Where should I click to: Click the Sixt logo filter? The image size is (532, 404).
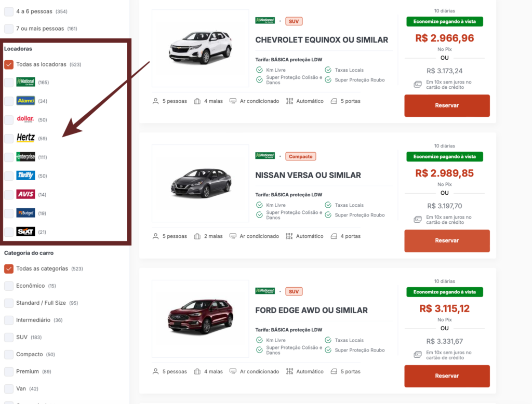pos(25,232)
